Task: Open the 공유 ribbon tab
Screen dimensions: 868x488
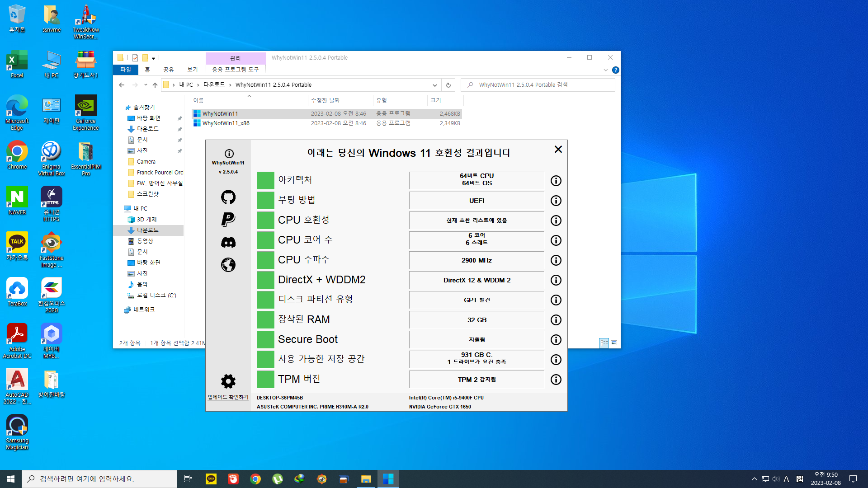Action: pos(169,70)
